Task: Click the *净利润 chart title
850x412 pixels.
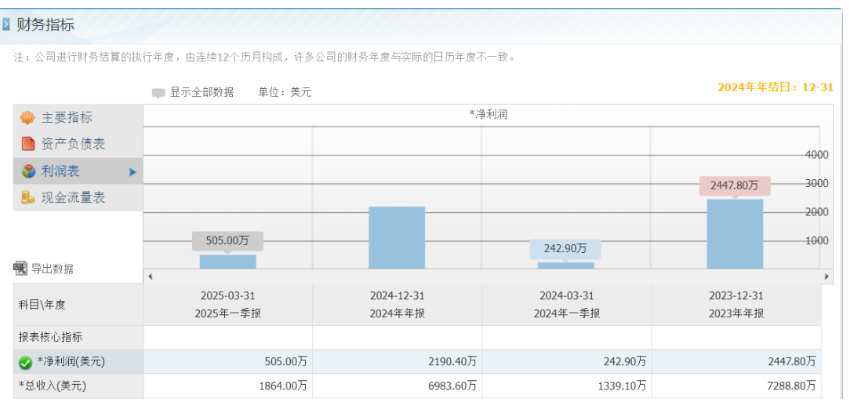Action: tap(488, 114)
